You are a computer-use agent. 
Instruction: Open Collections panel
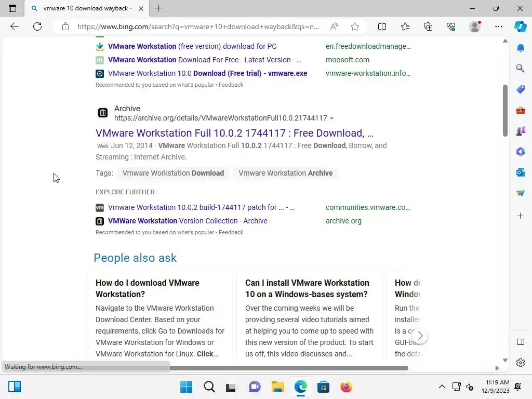click(x=428, y=26)
